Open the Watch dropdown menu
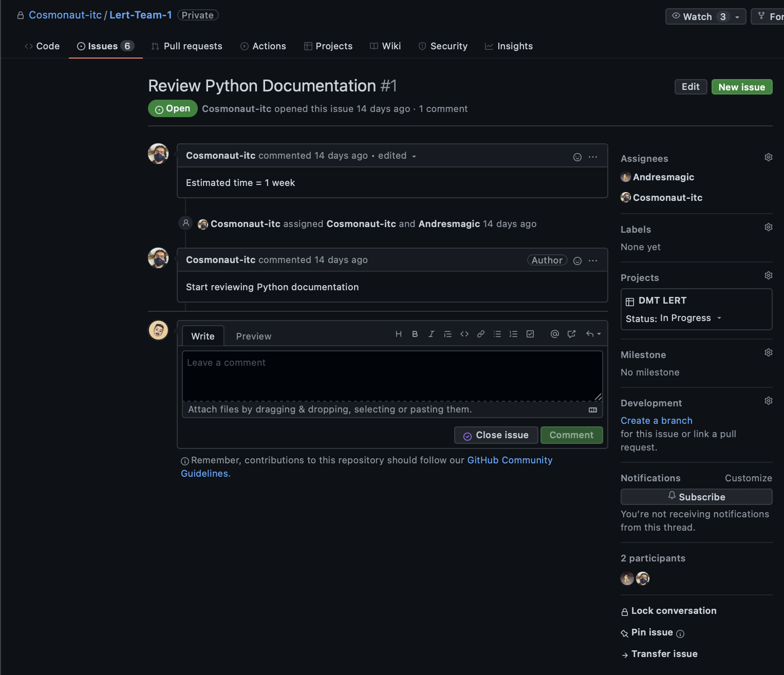 tap(705, 16)
